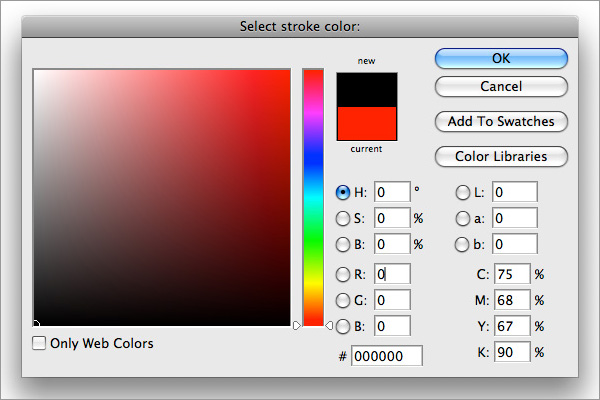
Task: Click the Lab a value field
Action: click(515, 218)
